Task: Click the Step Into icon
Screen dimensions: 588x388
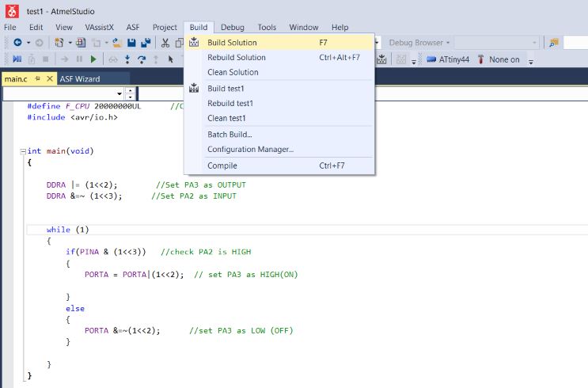Action: [127, 59]
